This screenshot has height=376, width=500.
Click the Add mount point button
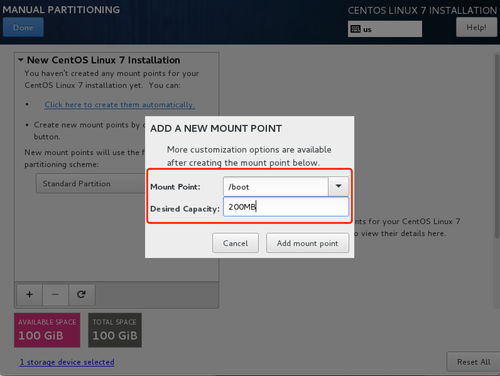[x=307, y=243]
